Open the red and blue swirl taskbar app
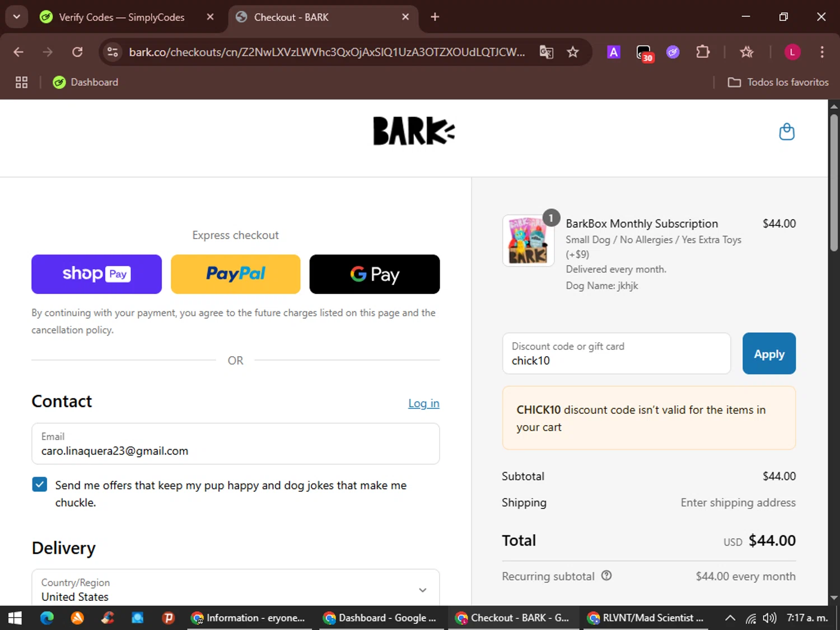The height and width of the screenshot is (630, 840). (x=108, y=618)
